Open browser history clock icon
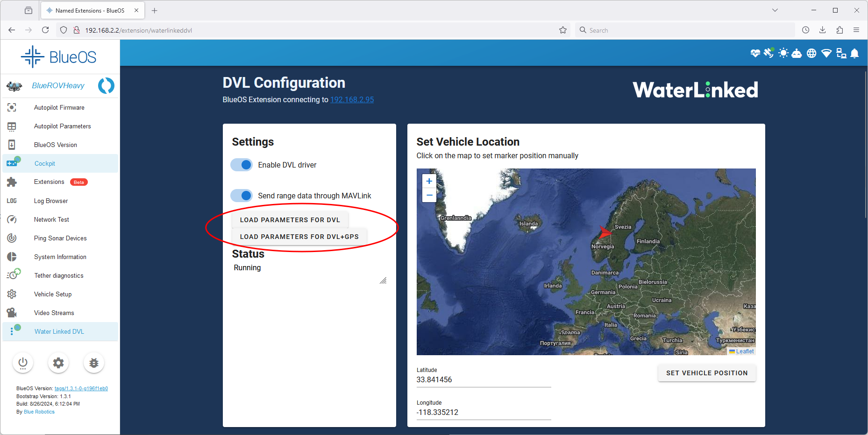The height and width of the screenshot is (435, 868). (x=806, y=30)
